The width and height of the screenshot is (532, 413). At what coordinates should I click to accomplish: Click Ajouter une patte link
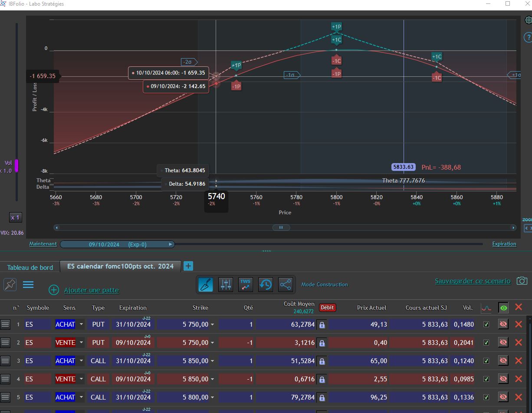click(x=92, y=290)
